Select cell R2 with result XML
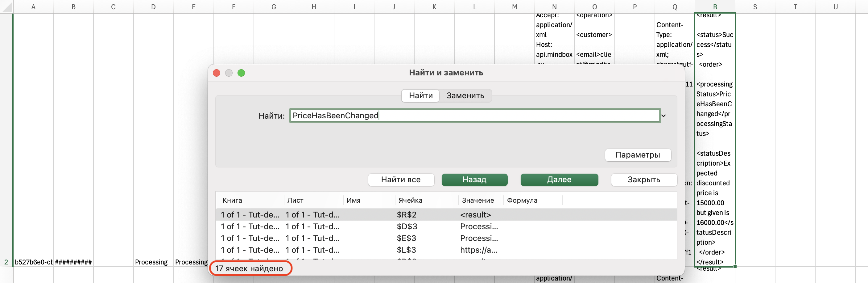Image resolution: width=868 pixels, height=283 pixels. (x=715, y=140)
